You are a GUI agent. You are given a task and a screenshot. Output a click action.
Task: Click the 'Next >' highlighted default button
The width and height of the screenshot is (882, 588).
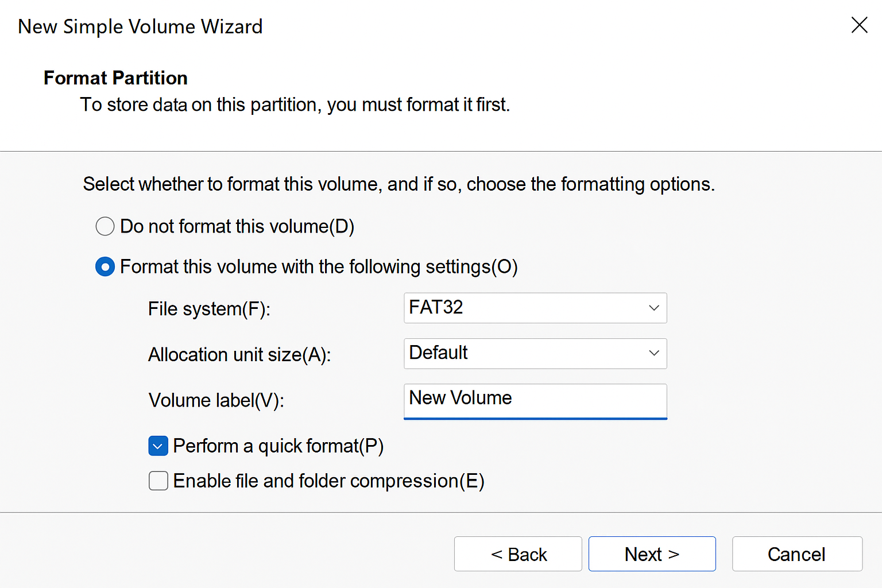coord(652,554)
